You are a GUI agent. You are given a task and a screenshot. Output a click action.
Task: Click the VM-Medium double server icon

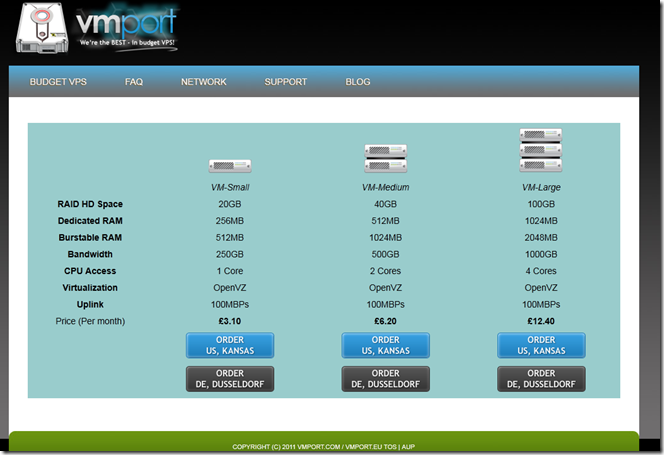coord(385,158)
